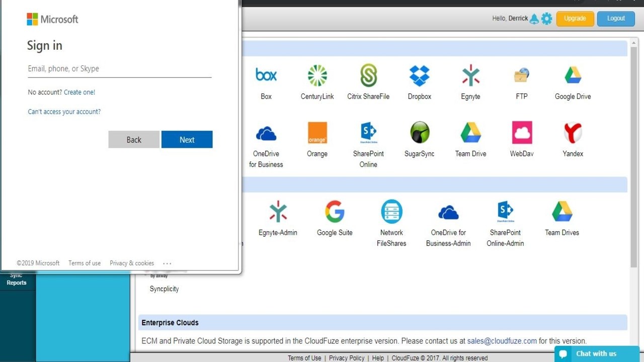Screen dimensions: 644x362
Task: Focus the Email, phone, or Skype field
Action: 119,69
